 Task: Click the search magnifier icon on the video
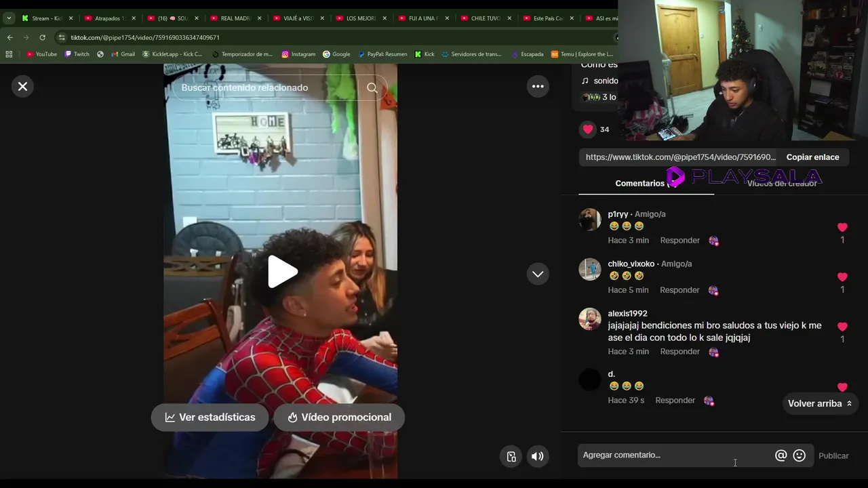(x=372, y=87)
